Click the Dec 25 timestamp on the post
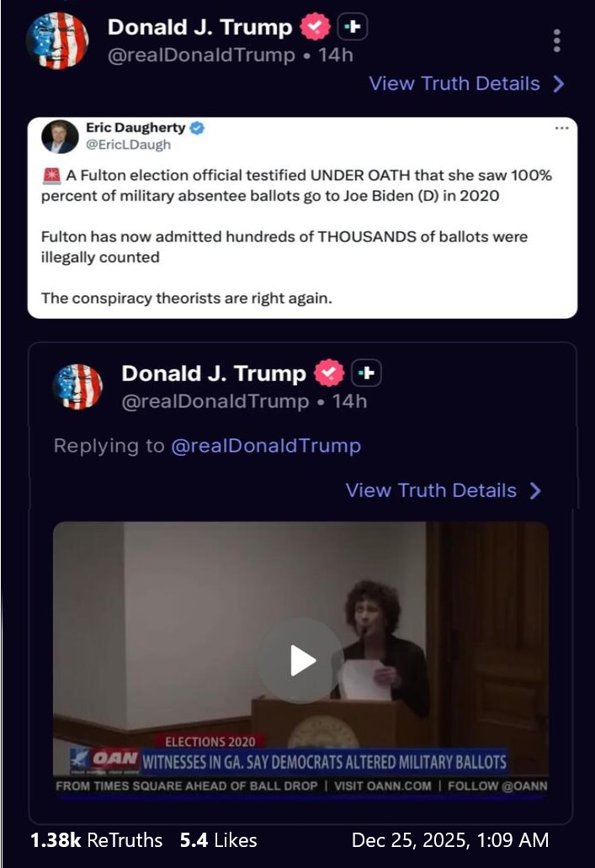The width and height of the screenshot is (595, 868). (x=449, y=839)
